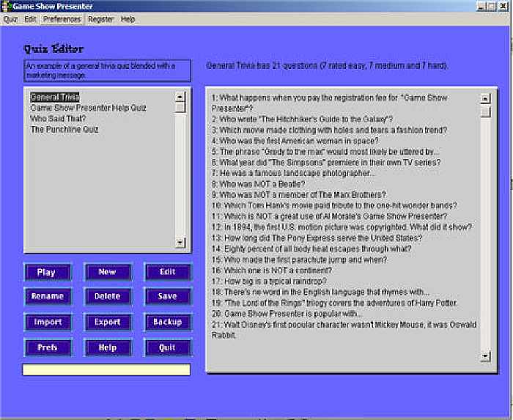This screenshot has width=513, height=420.
Task: Minimize the Game Show Presenter window
Action: (481, 6)
